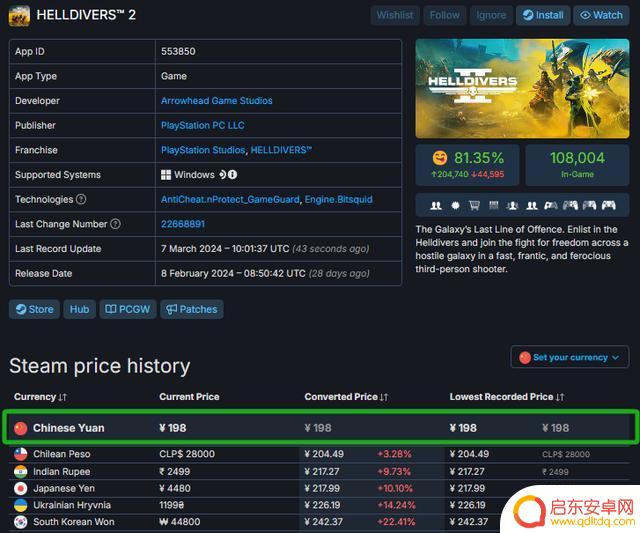This screenshot has width=640, height=533.
Task: Click the Steam Deck icon beside Windows
Action: click(222, 175)
